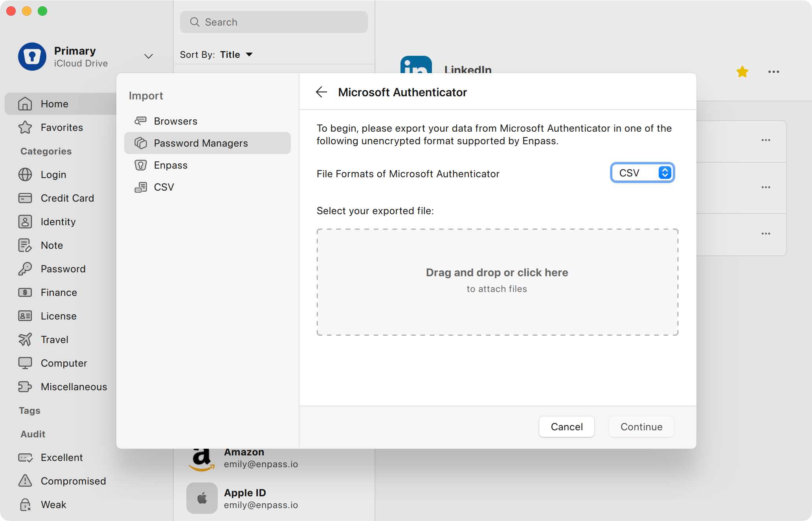The width and height of the screenshot is (812, 521).
Task: Open the Credit Card category
Action: click(61, 198)
